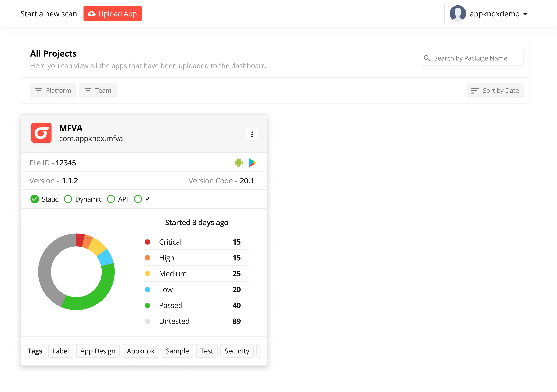Select the API scan option

point(111,199)
